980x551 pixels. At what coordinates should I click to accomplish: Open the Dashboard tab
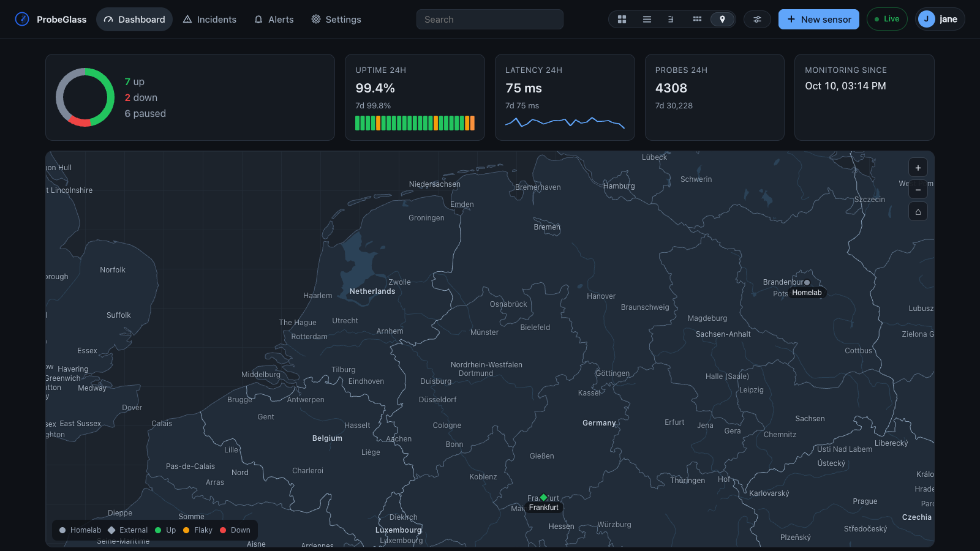coord(134,19)
